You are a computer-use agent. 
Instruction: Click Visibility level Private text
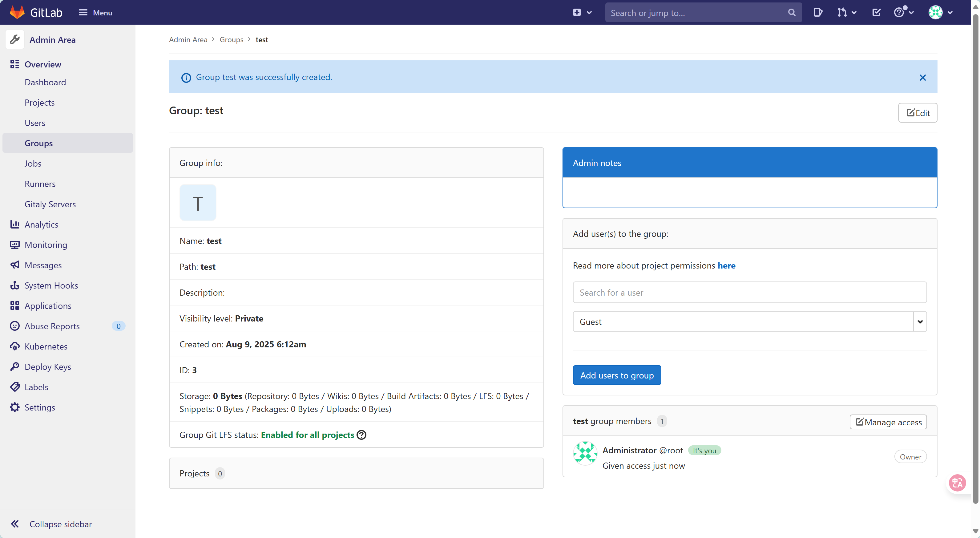pos(221,318)
